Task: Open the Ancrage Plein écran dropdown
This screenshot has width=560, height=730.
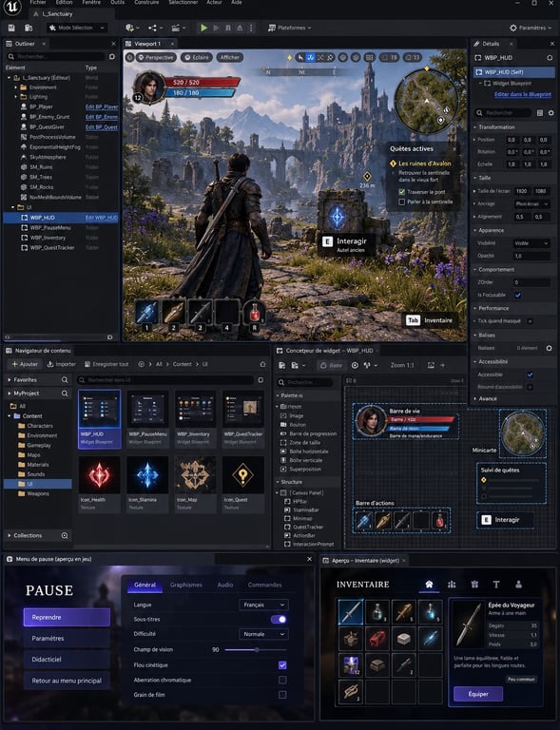Action: (531, 204)
